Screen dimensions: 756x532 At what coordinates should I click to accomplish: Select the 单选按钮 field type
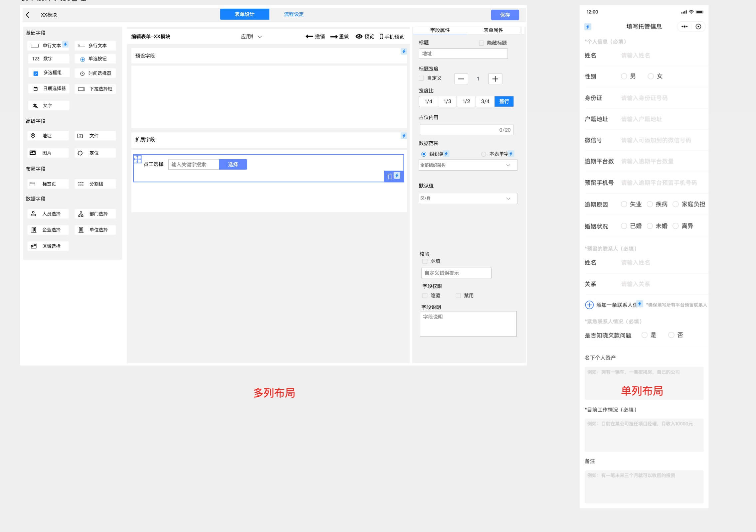(95, 59)
